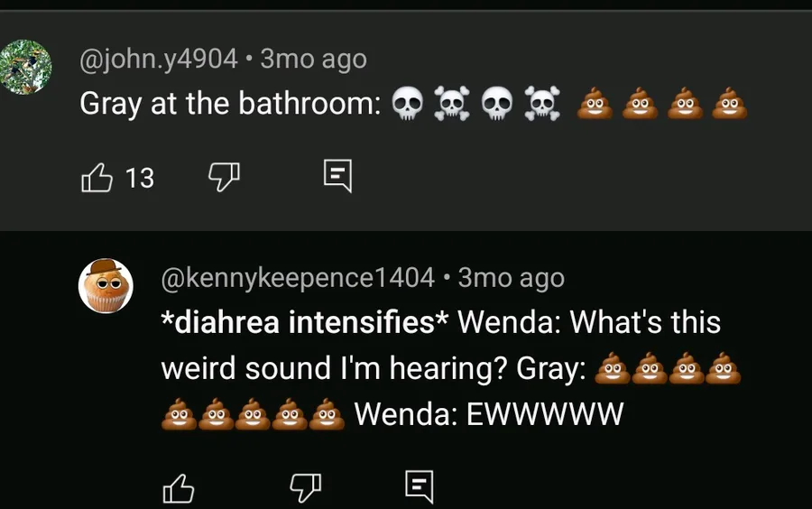Image resolution: width=812 pixels, height=509 pixels.
Task: Visit the @kennykeepence1404 channel handle
Action: pos(298,278)
